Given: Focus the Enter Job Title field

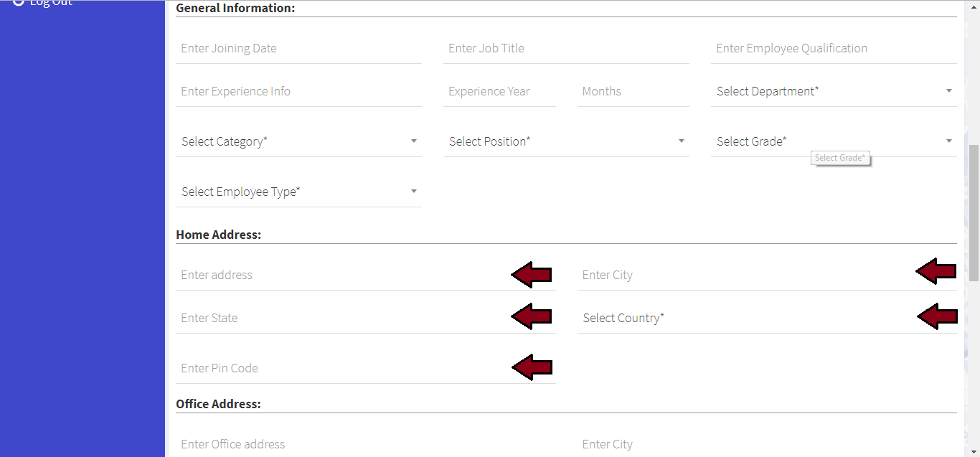Looking at the screenshot, I should point(565,49).
